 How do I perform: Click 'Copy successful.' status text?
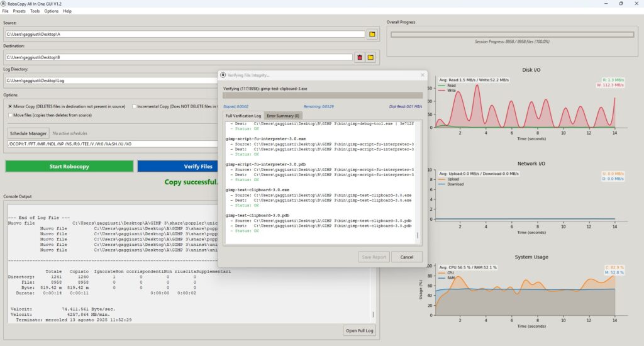click(191, 182)
